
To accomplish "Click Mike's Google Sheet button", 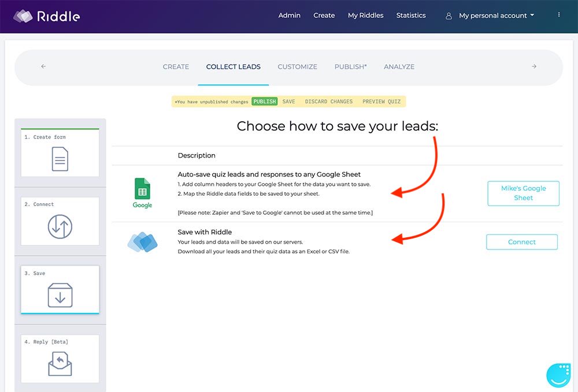I will (x=524, y=193).
